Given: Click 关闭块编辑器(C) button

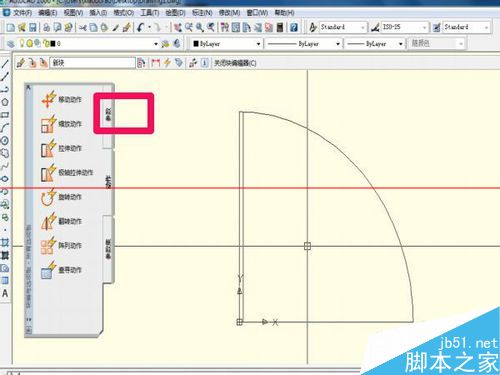Looking at the screenshot, I should [x=235, y=63].
